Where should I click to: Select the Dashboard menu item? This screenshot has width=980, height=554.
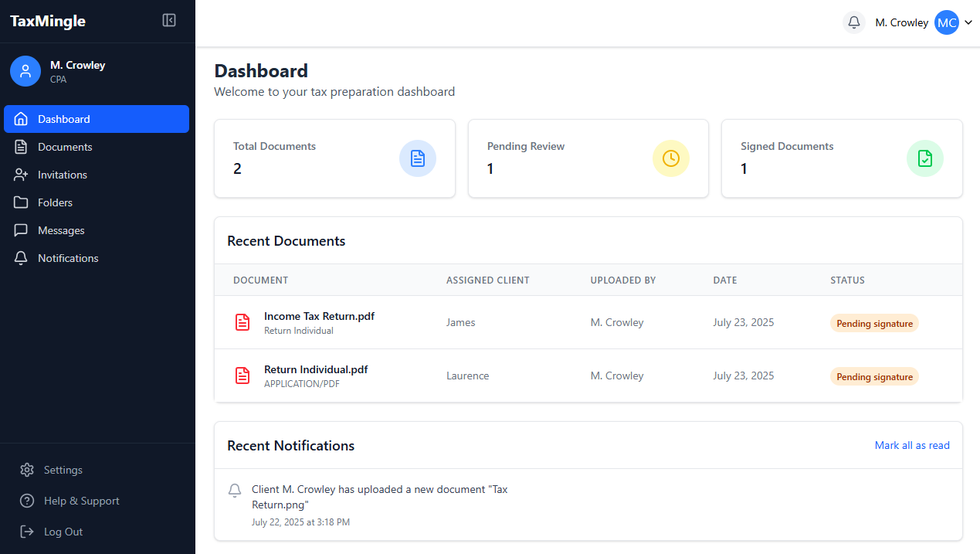(65, 118)
